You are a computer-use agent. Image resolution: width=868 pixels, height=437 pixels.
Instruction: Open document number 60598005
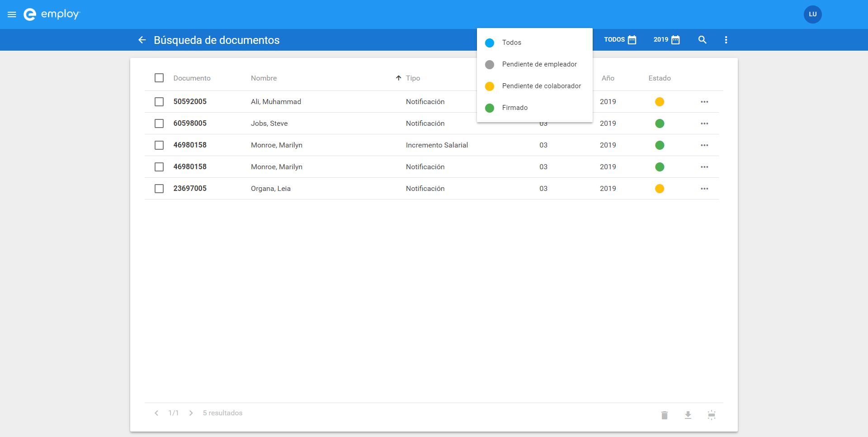(x=190, y=123)
